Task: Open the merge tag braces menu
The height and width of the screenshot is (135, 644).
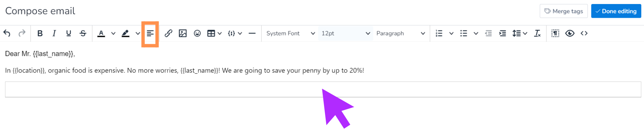Action: coord(235,33)
